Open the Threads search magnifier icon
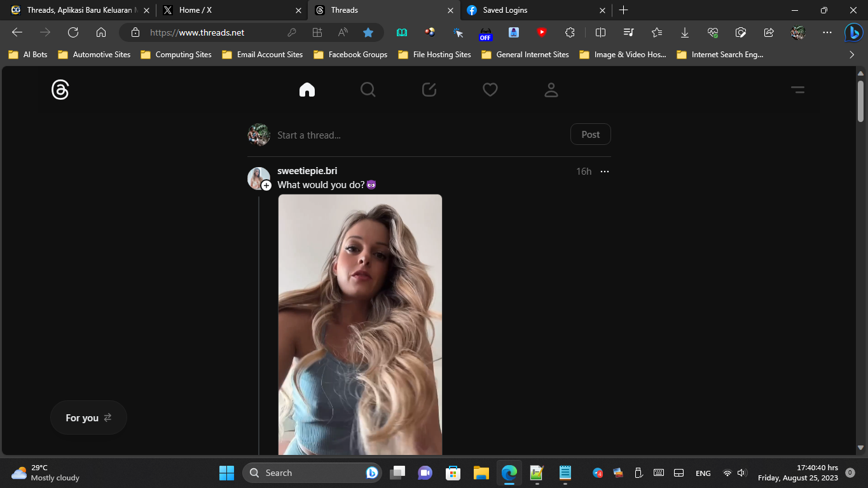Viewport: 868px width, 488px height. (x=368, y=90)
